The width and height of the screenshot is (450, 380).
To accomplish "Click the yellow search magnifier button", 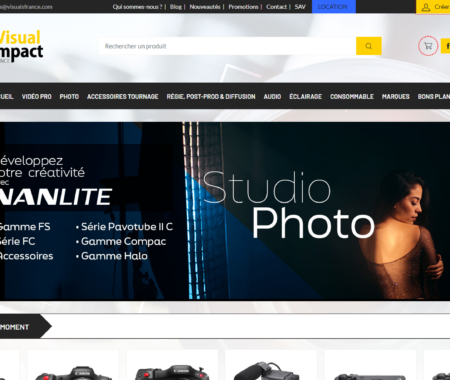I will coord(369,46).
